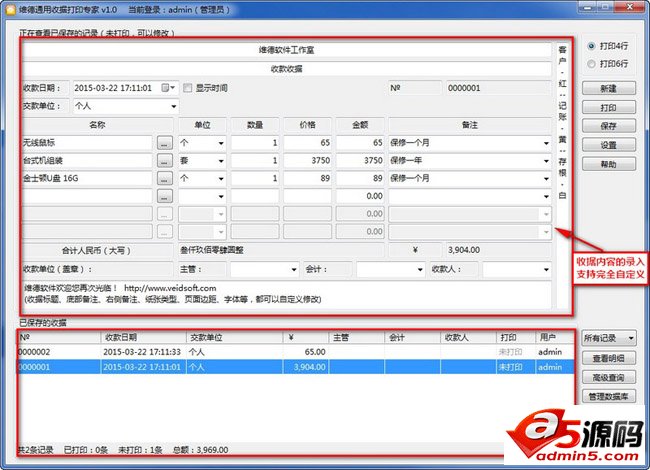Expand the 会计 dropdown
Viewport: 650px width, 470px height.
pos(420,269)
